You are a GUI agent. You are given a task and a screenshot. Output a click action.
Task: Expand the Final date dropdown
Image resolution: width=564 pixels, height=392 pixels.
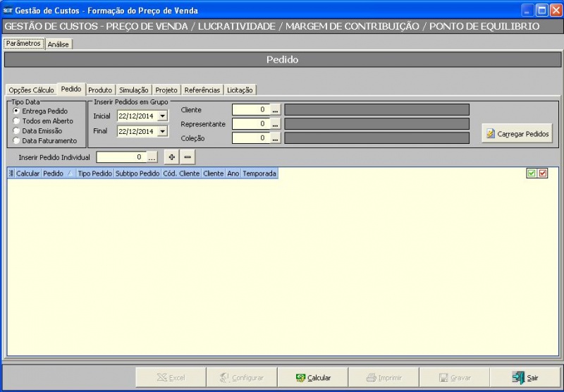163,132
